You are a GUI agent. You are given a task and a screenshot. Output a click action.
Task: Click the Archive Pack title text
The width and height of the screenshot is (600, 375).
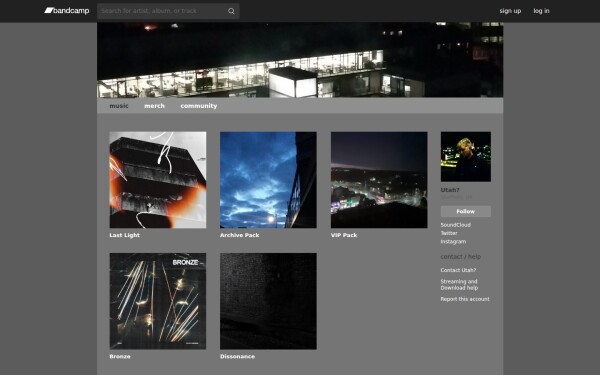(240, 235)
